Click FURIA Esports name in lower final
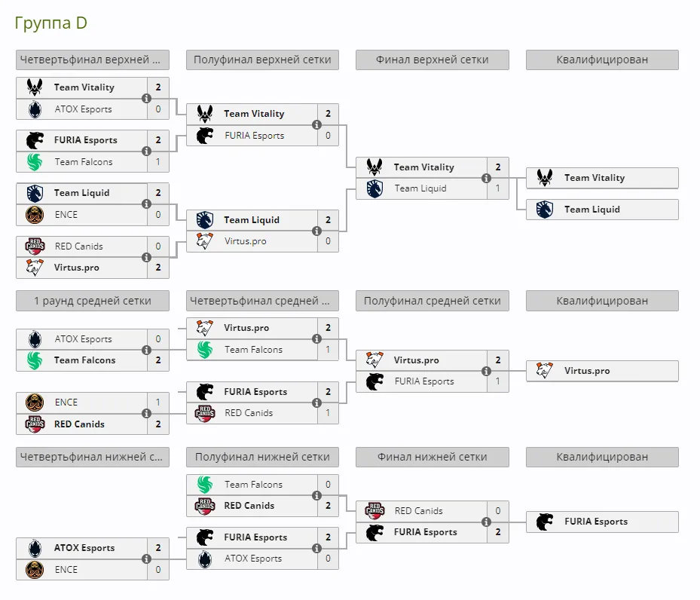 tap(426, 532)
